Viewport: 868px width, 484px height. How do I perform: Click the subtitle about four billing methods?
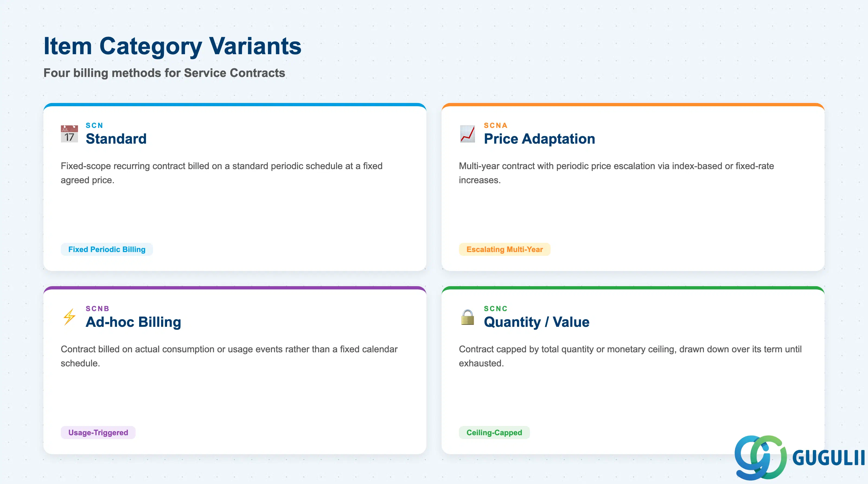click(164, 73)
